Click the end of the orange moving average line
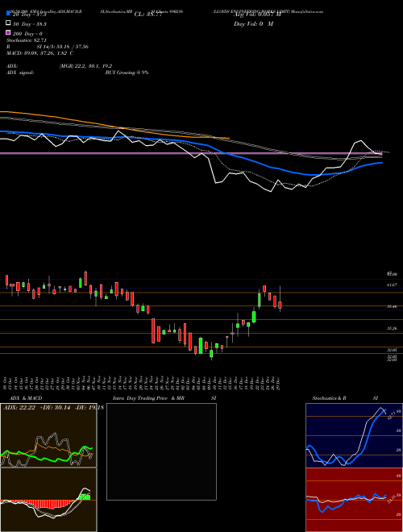This screenshot has width=403, height=532. 228,138
